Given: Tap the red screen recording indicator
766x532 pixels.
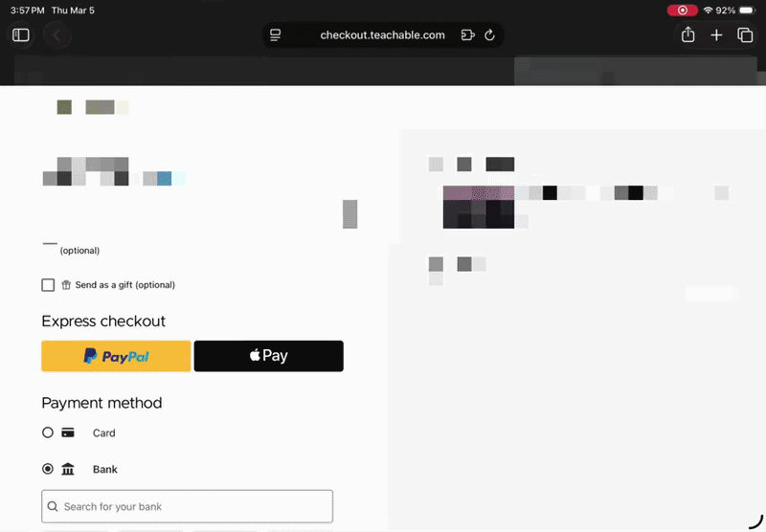Looking at the screenshot, I should tap(683, 11).
